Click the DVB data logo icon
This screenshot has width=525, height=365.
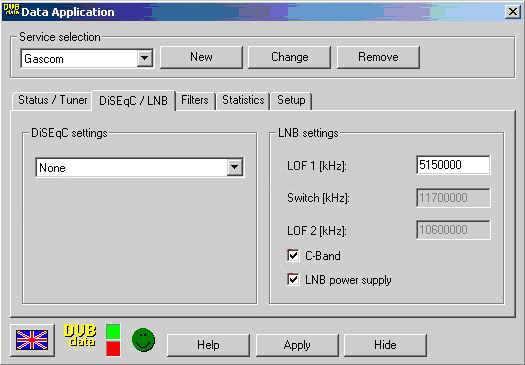80,335
